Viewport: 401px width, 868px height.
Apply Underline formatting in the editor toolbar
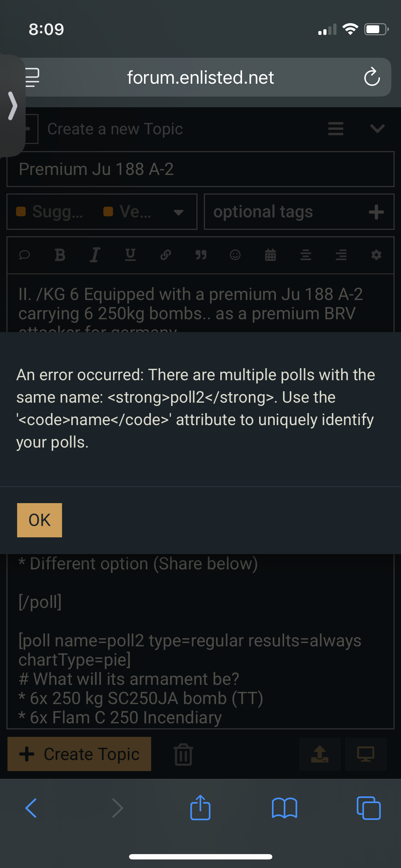click(130, 255)
